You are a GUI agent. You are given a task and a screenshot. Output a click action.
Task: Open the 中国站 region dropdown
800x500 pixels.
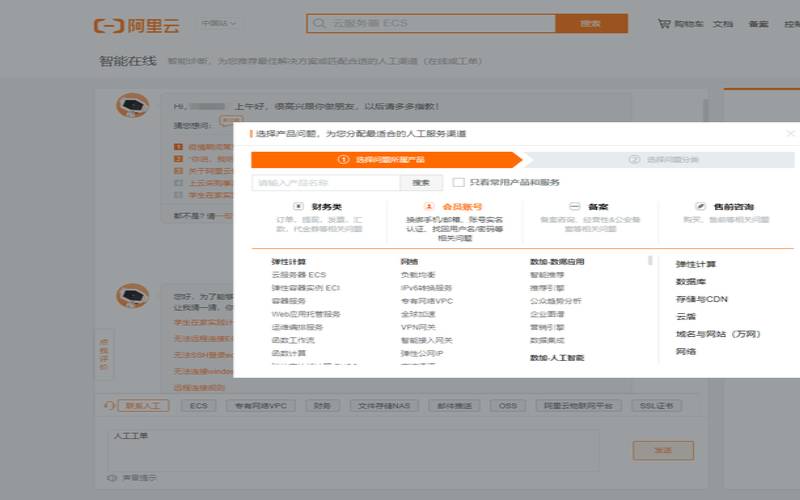pos(219,23)
